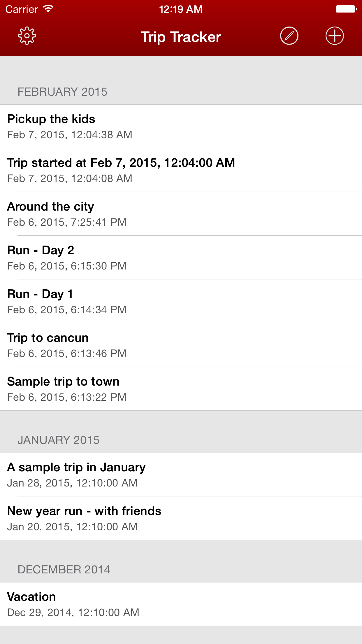Add a new trip with plus icon
Screen dimensions: 362x644
coord(334,36)
